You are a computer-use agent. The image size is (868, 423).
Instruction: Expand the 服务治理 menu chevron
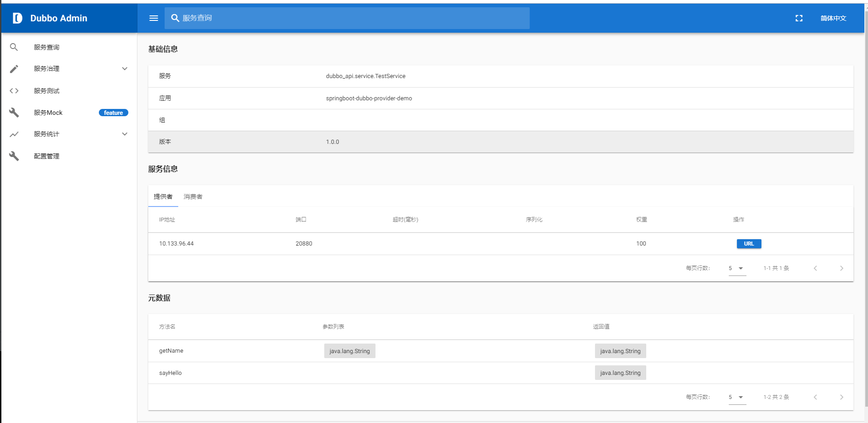[125, 69]
